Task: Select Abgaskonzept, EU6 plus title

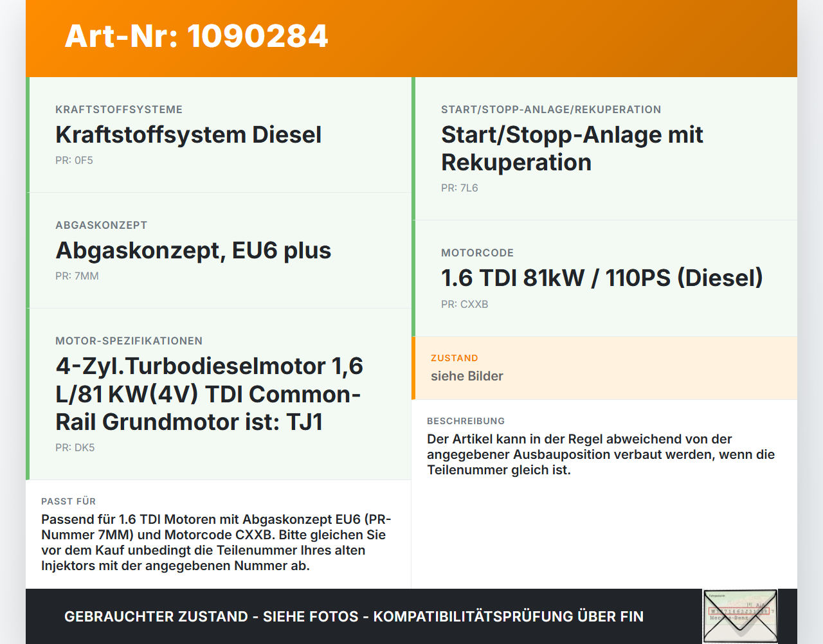Action: pos(193,251)
